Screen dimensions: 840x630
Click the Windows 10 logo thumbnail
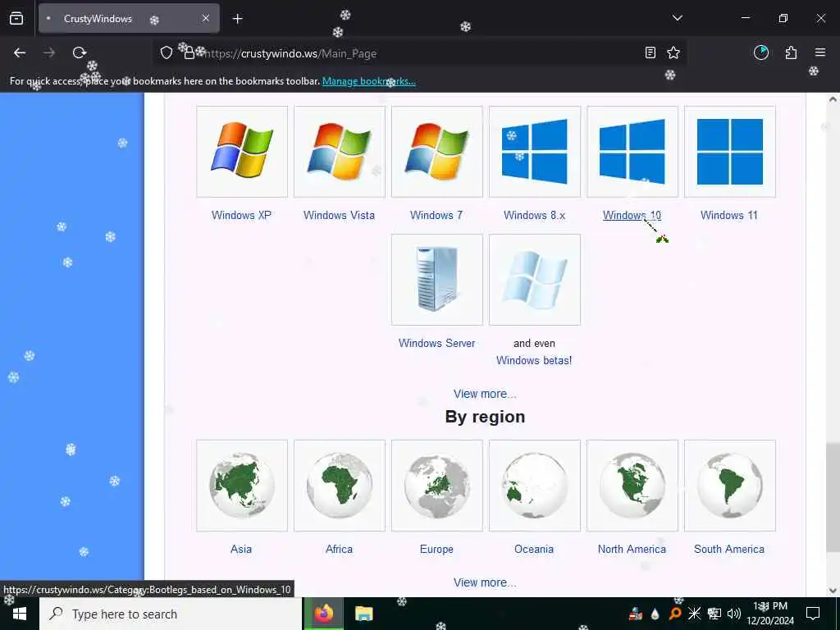tap(632, 152)
